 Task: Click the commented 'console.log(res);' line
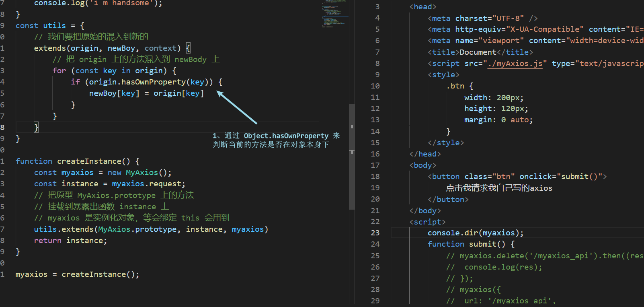(x=494, y=267)
